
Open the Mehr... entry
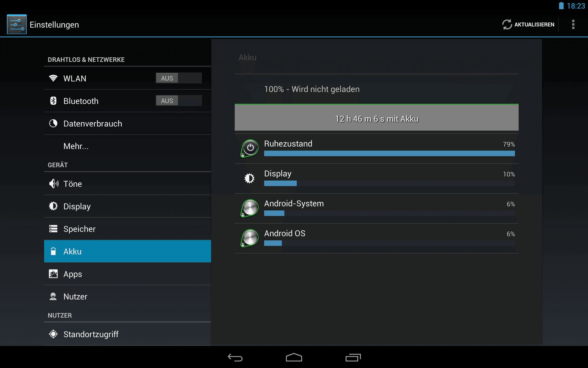(x=127, y=146)
